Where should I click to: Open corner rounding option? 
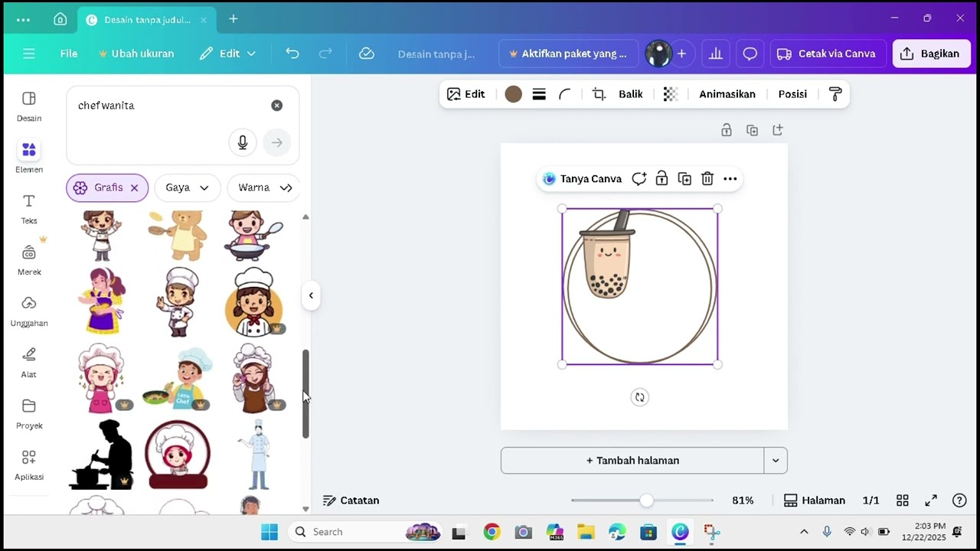[565, 94]
